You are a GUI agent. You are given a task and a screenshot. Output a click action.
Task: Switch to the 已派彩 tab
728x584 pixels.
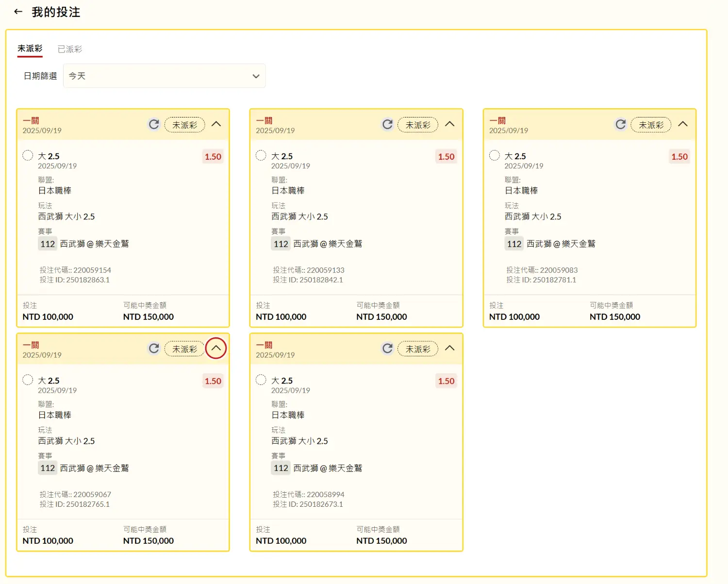[70, 49]
